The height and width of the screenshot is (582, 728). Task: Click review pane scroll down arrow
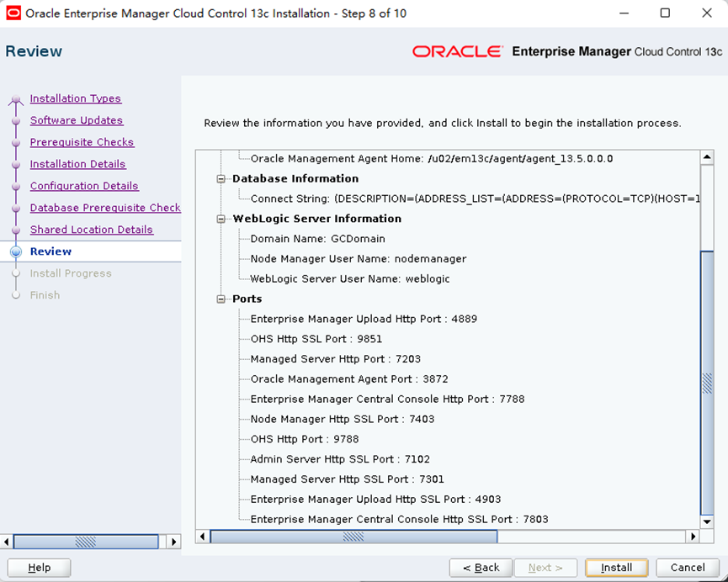pyautogui.click(x=707, y=521)
